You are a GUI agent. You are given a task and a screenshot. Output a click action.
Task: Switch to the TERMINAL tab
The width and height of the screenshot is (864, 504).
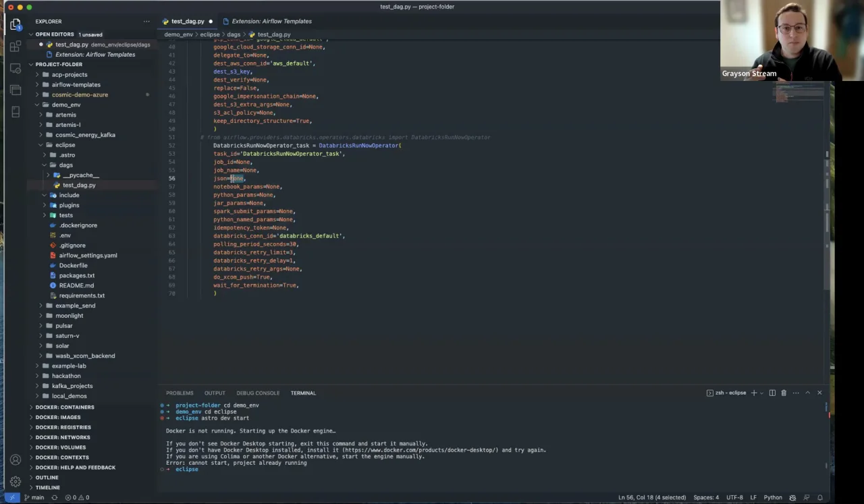pyautogui.click(x=303, y=393)
